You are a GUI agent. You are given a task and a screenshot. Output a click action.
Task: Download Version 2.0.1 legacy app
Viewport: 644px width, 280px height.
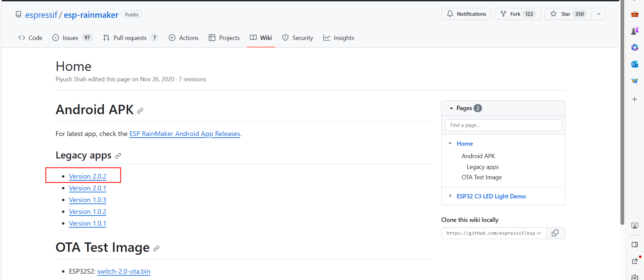(x=88, y=188)
